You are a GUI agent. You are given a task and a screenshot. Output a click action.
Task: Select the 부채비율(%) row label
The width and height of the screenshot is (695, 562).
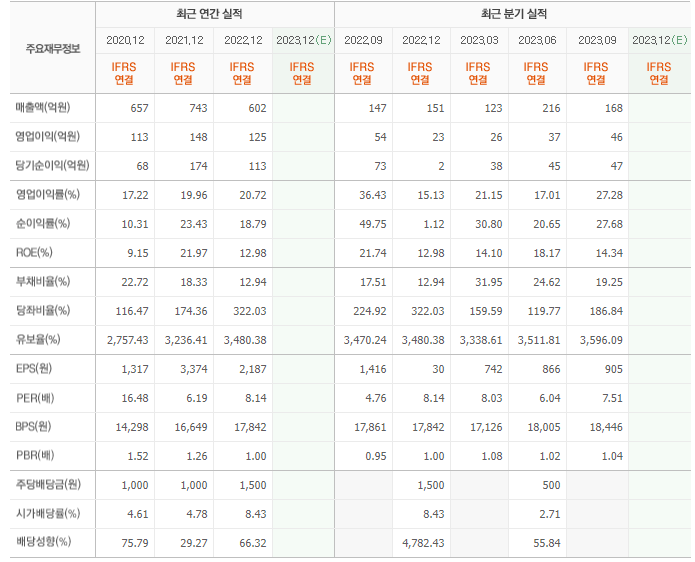(43, 281)
